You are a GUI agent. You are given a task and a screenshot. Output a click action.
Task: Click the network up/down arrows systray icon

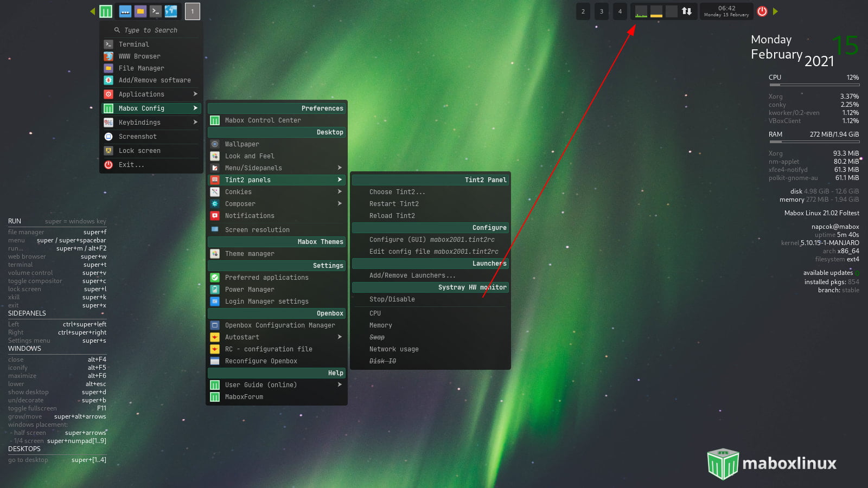coord(687,11)
